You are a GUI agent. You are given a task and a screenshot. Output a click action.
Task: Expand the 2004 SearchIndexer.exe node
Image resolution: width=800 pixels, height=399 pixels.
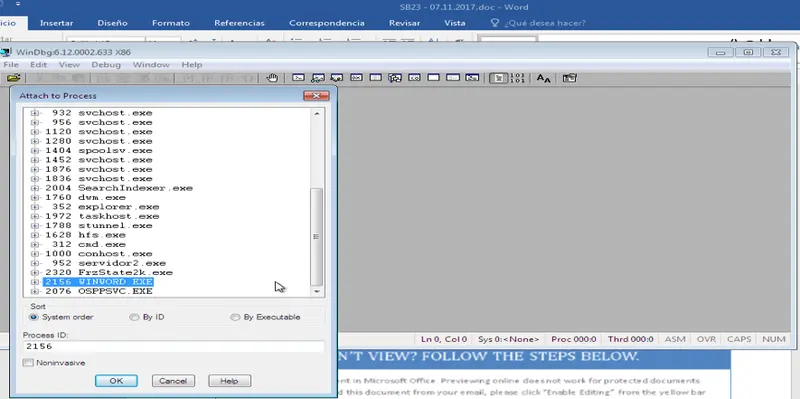35,188
